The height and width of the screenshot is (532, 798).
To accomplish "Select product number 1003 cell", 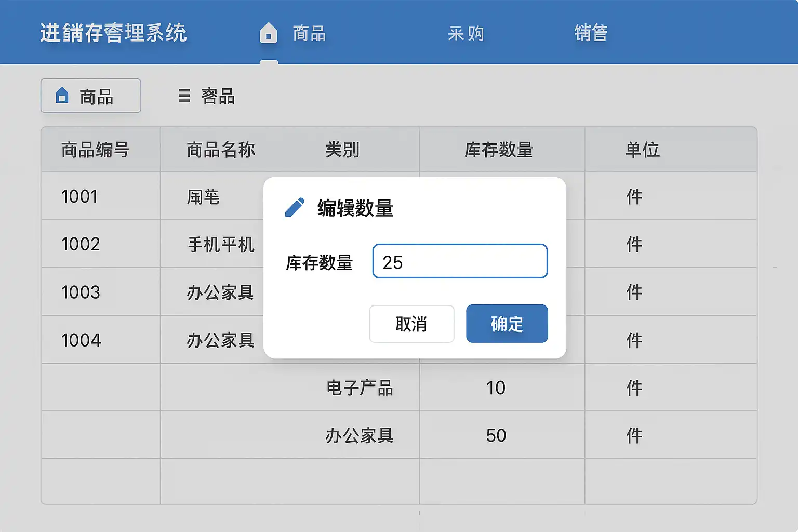I will [81, 292].
